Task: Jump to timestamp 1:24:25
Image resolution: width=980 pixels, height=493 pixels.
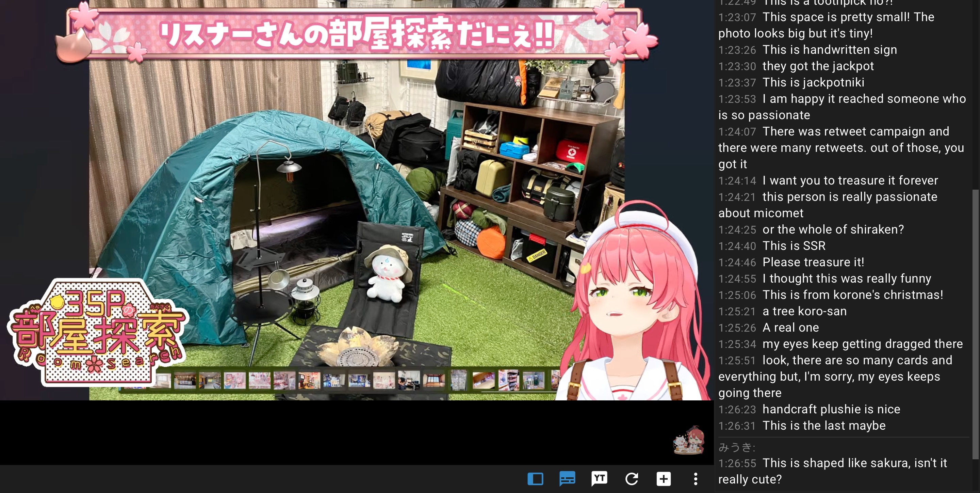Action: 737,230
